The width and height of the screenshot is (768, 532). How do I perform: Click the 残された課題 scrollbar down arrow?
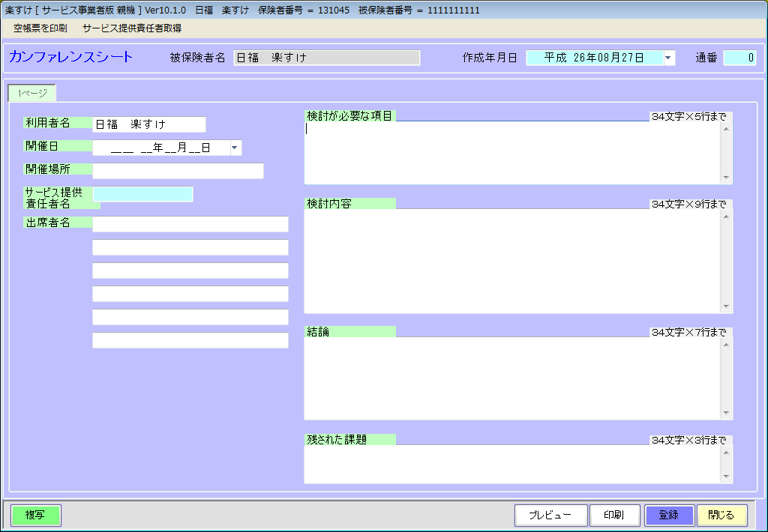click(x=726, y=477)
